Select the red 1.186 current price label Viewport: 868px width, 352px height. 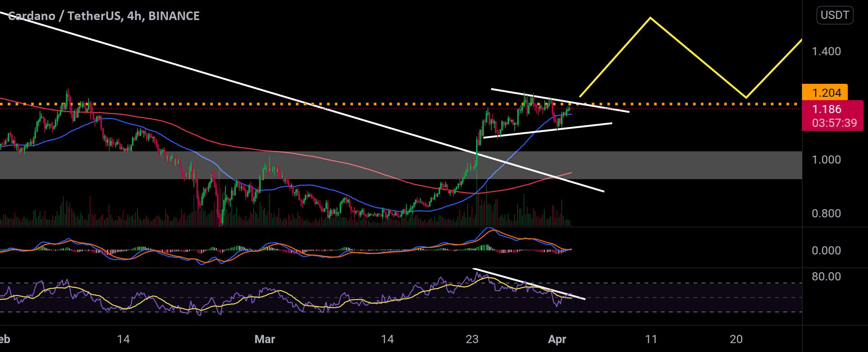pos(826,109)
